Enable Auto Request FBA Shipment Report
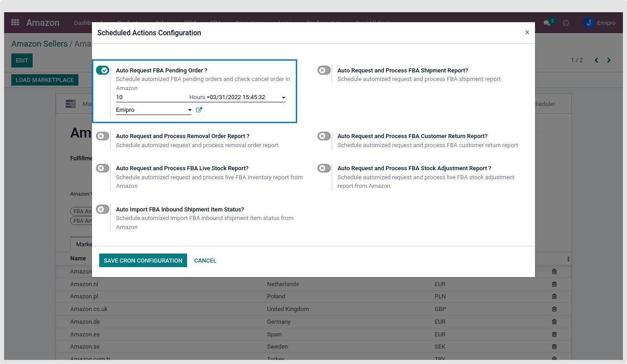 [324, 71]
